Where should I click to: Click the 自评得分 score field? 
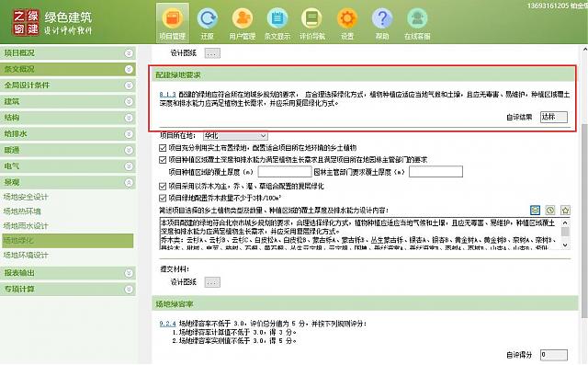coord(554,355)
